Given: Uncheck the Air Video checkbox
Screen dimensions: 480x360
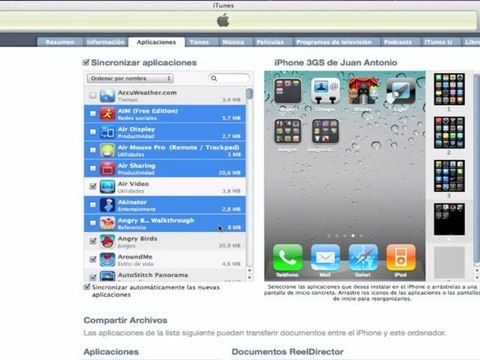Looking at the screenshot, I should [93, 187].
